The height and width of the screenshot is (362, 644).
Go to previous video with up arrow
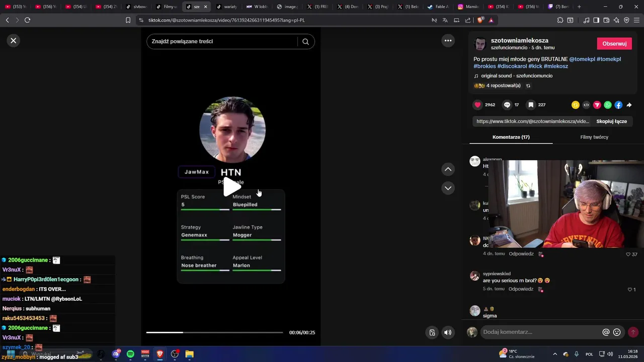[x=448, y=169]
